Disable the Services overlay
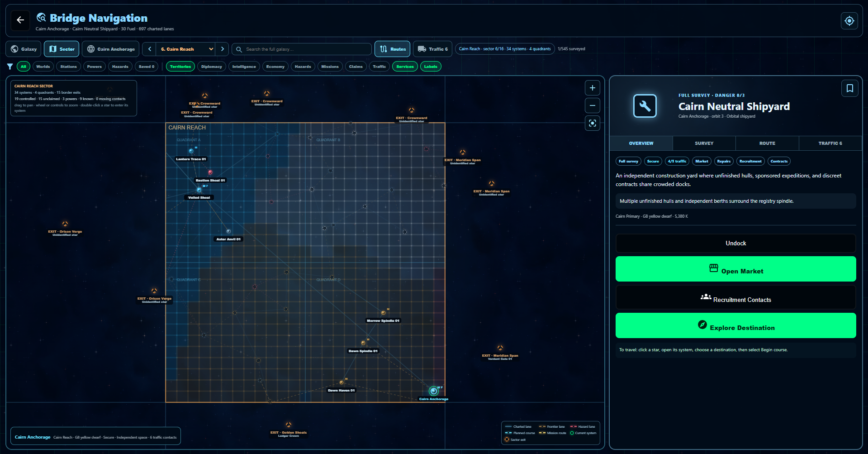Viewport: 868px width, 454px height. pyautogui.click(x=405, y=67)
